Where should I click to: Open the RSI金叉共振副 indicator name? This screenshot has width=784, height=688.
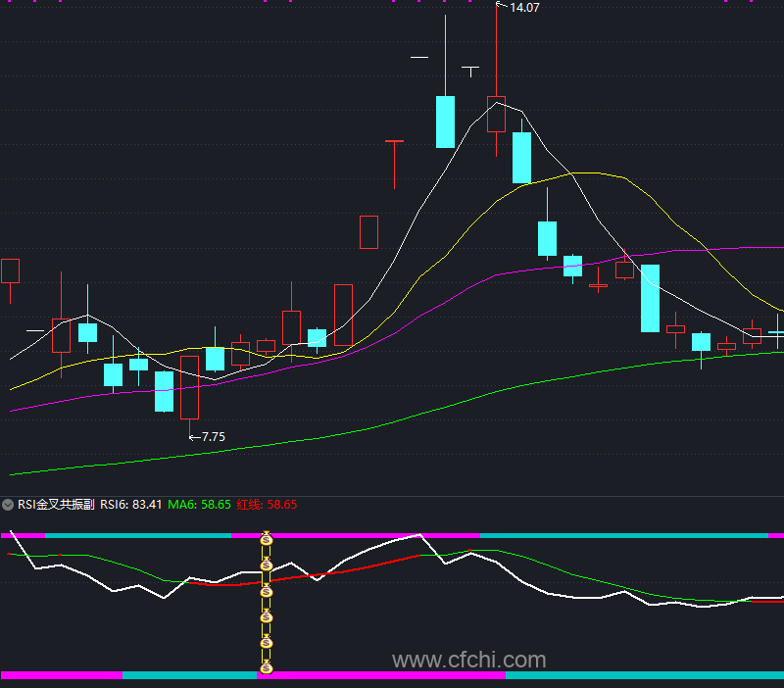(x=56, y=505)
